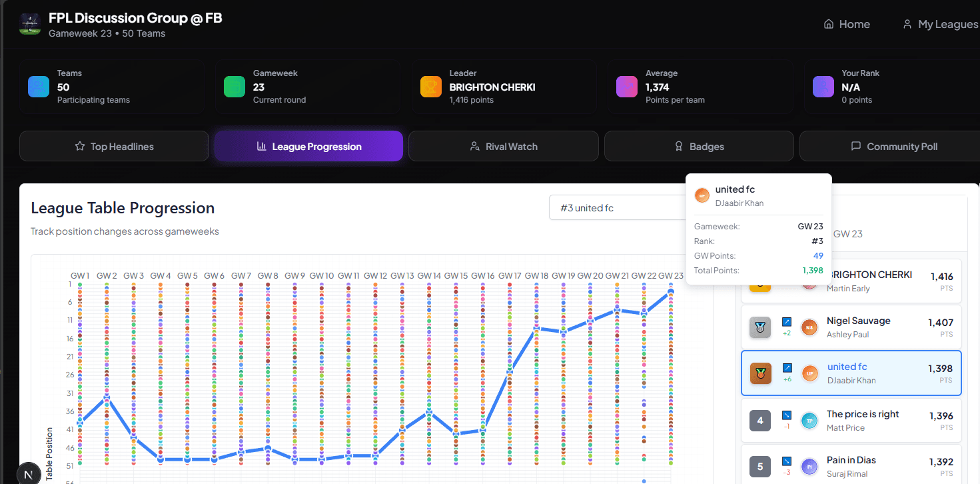Image resolution: width=980 pixels, height=484 pixels.
Task: Select Nigel Sauvage team row
Action: pos(858,327)
